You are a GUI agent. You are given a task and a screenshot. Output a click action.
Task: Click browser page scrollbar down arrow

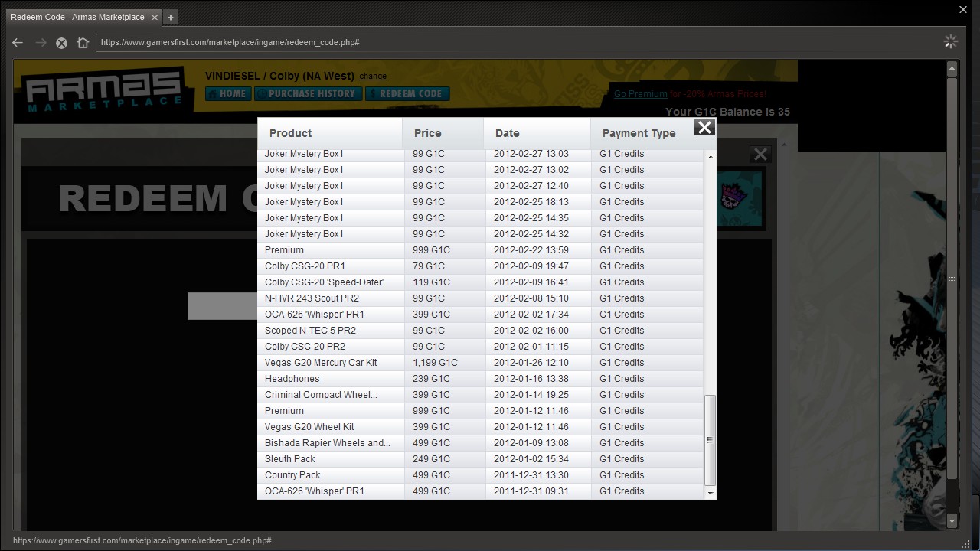pyautogui.click(x=952, y=521)
